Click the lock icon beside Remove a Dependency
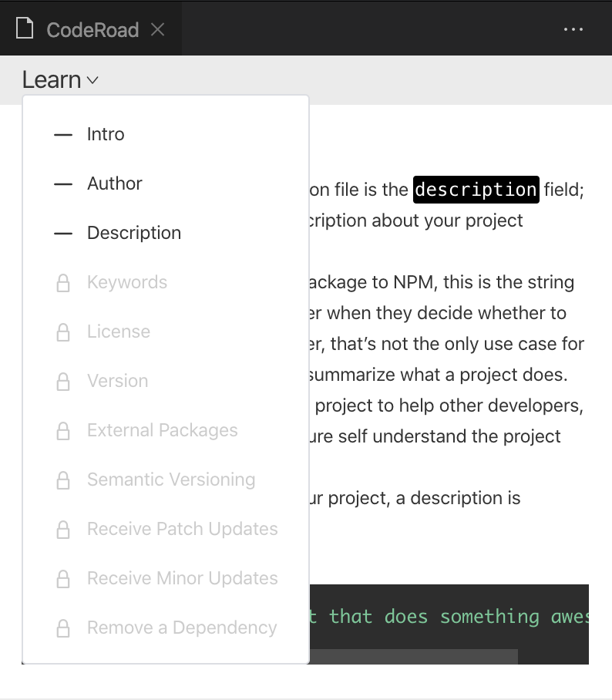The height and width of the screenshot is (700, 612). pos(63,628)
